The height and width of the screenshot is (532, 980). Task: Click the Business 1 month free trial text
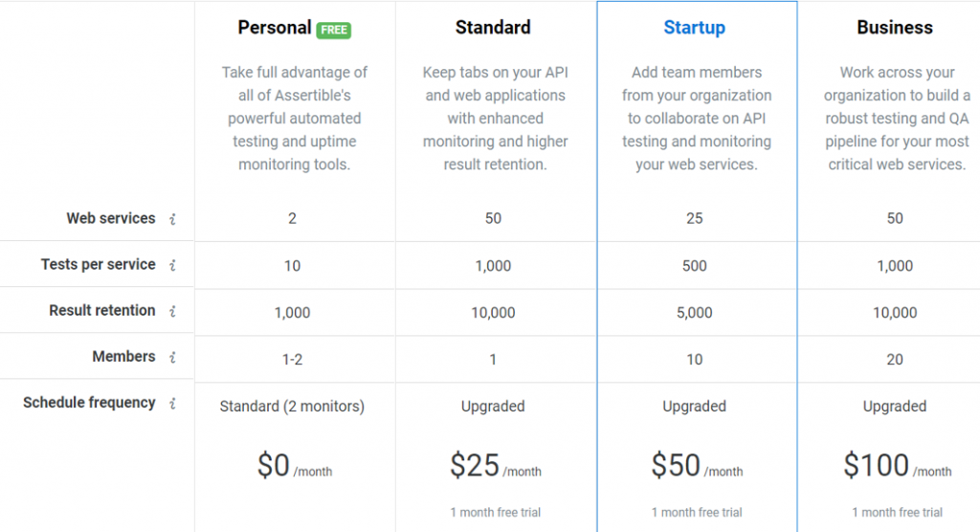pyautogui.click(x=897, y=513)
